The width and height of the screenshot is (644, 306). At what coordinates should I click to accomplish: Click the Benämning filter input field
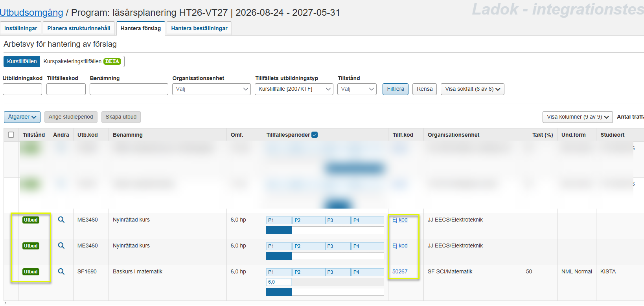129,89
